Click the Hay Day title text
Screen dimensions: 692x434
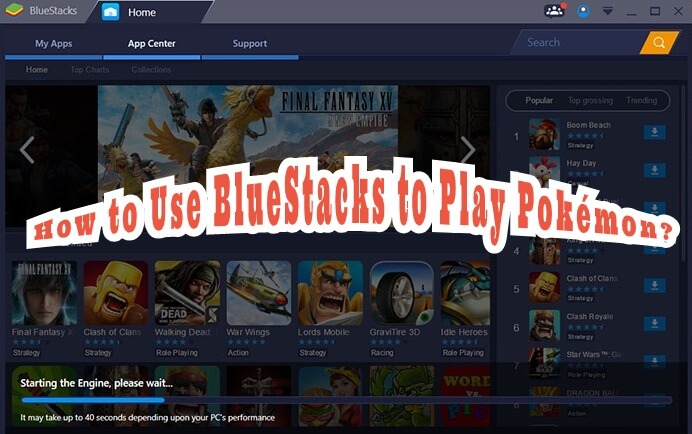point(581,163)
